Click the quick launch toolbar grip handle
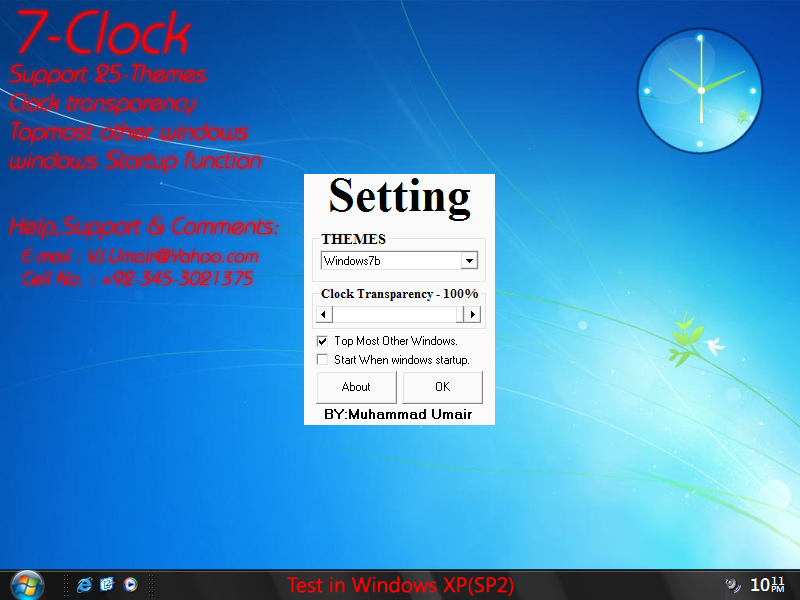 [x=66, y=585]
